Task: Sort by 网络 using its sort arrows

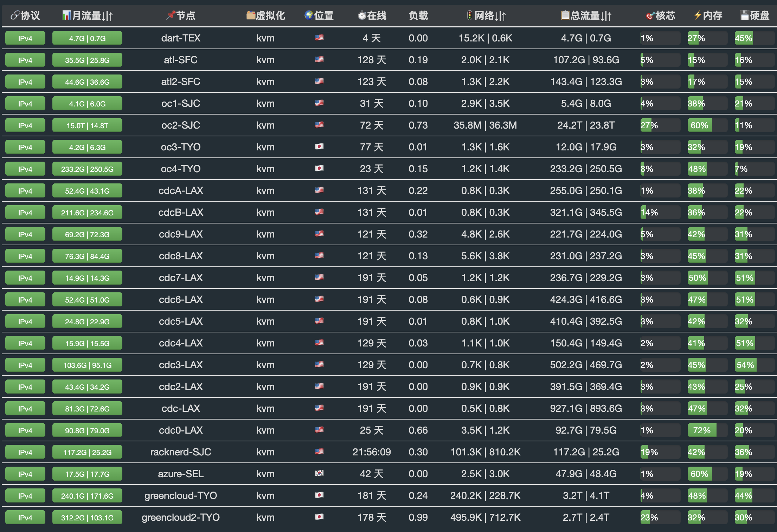Action: click(500, 16)
